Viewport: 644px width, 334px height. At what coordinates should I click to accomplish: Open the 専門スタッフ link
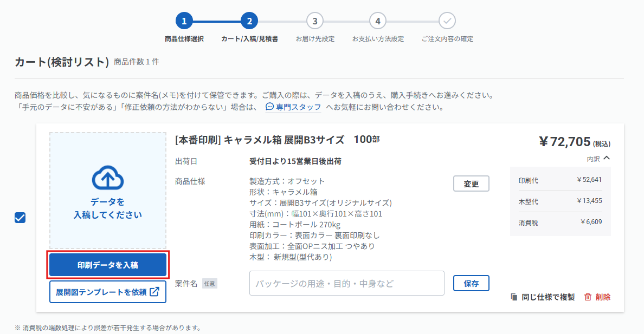[298, 107]
